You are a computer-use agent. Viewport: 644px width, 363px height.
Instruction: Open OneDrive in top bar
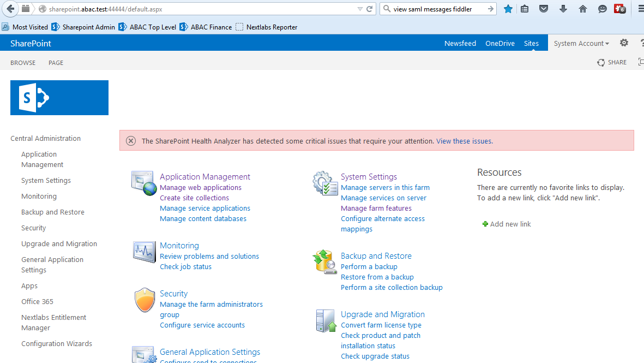point(500,43)
